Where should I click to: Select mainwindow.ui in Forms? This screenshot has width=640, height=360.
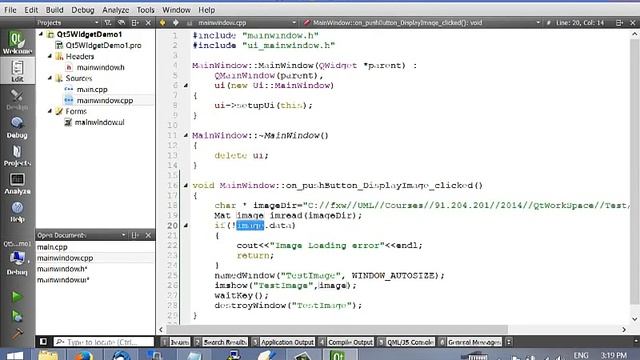pos(99,122)
